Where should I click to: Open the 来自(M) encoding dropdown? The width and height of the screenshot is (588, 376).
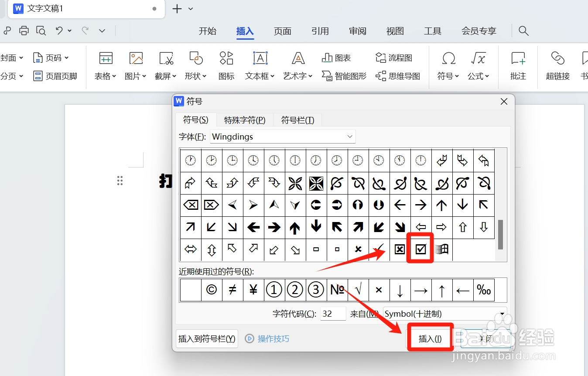pos(502,314)
